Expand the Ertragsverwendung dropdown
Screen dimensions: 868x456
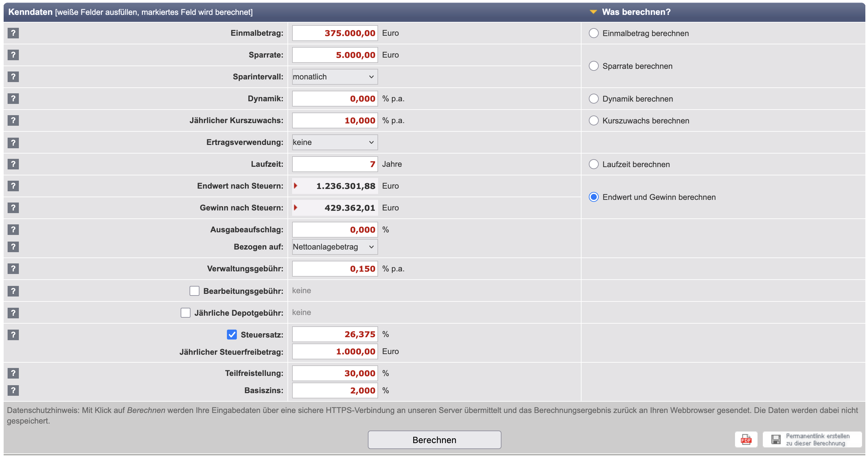point(335,142)
